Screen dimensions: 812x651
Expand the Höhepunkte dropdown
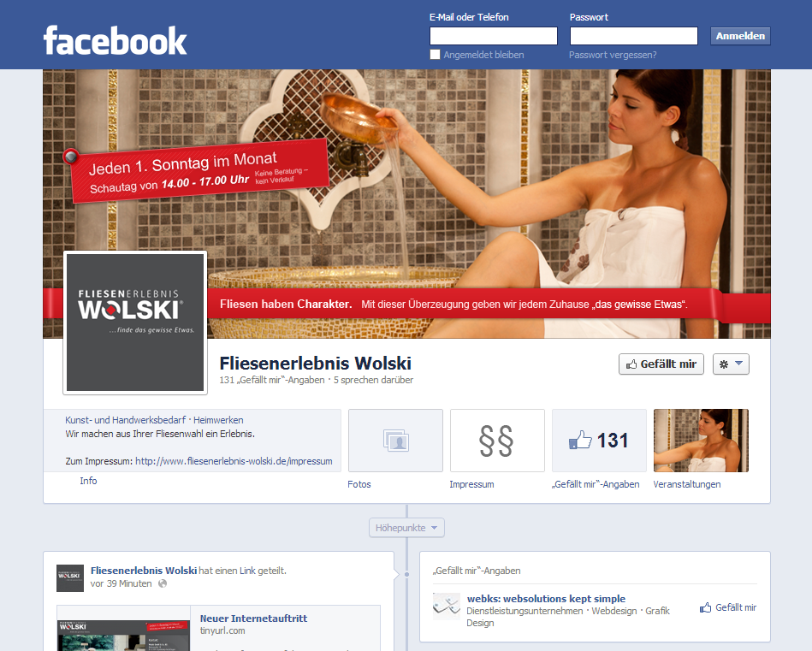coord(406,528)
